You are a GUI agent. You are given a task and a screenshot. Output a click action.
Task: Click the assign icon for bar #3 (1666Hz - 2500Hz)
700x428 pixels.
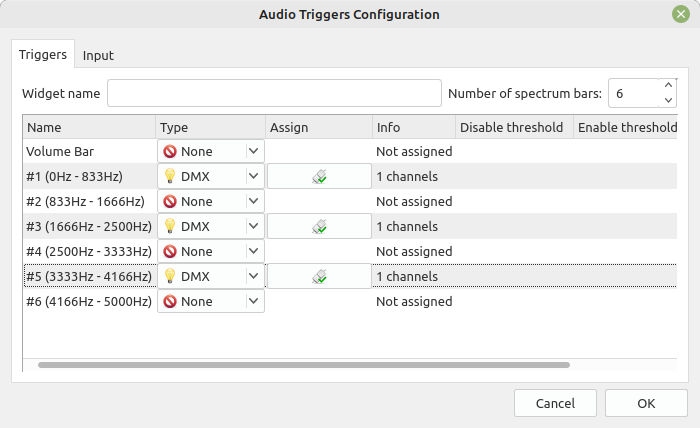tap(319, 226)
